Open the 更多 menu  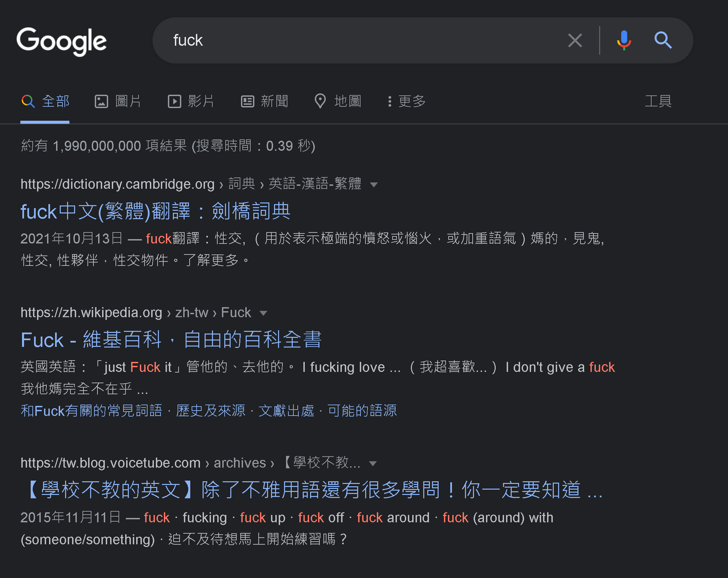click(407, 101)
